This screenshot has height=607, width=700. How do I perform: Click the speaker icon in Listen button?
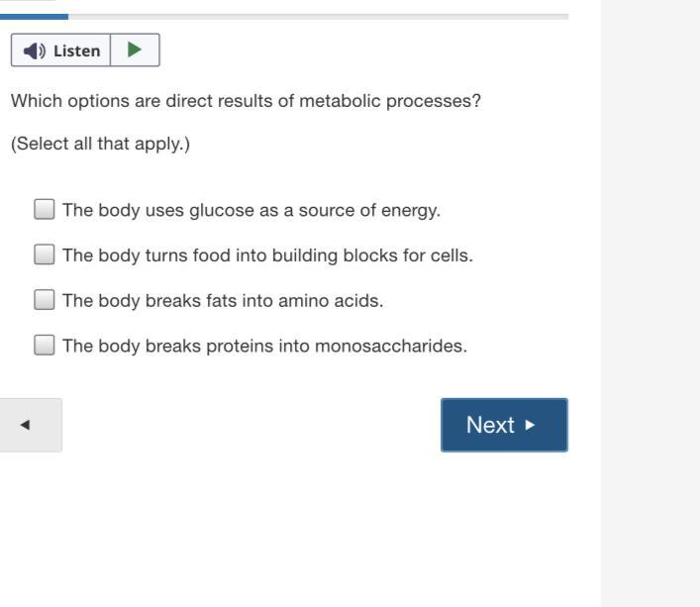(x=35, y=51)
